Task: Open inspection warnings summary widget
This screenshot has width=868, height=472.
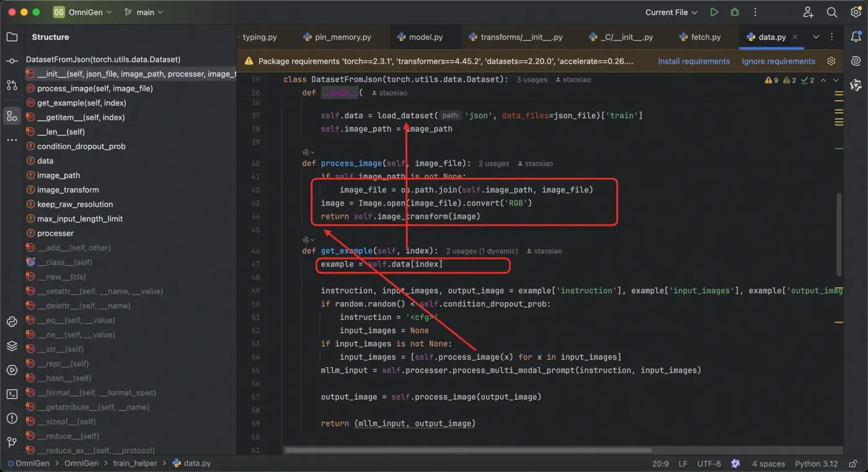Action: point(789,80)
